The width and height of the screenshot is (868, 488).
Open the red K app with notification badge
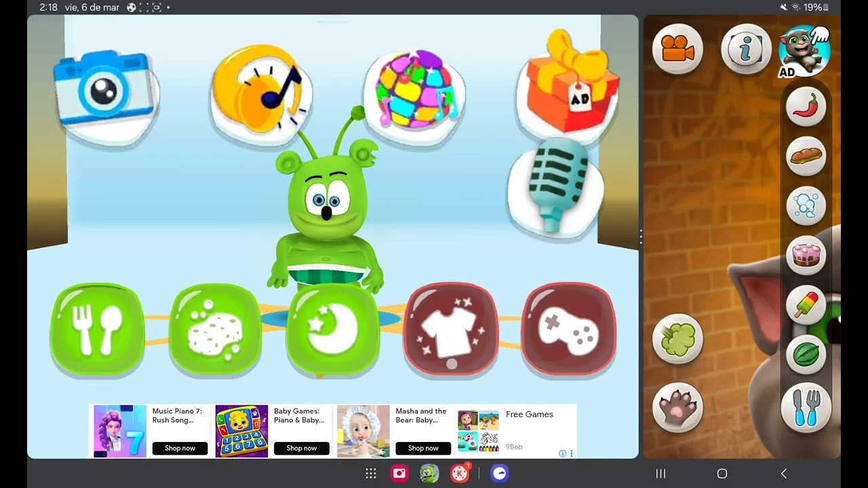point(460,473)
